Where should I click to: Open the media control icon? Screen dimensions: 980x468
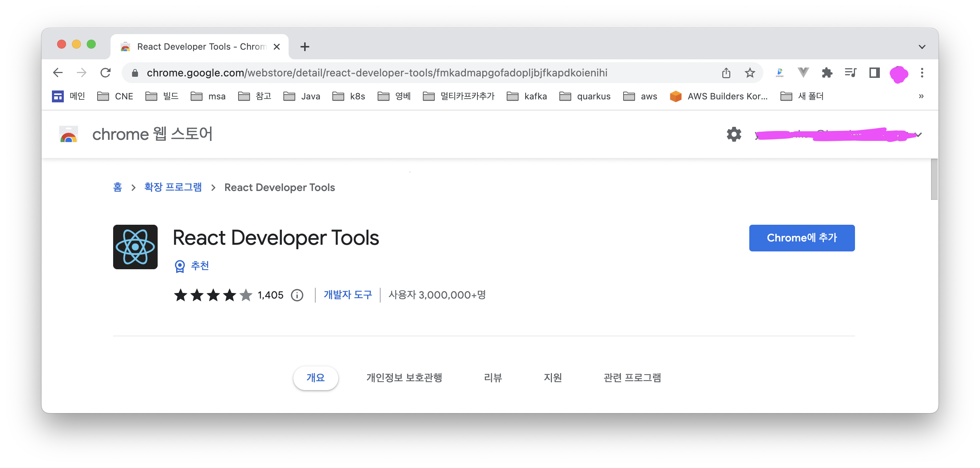[850, 73]
